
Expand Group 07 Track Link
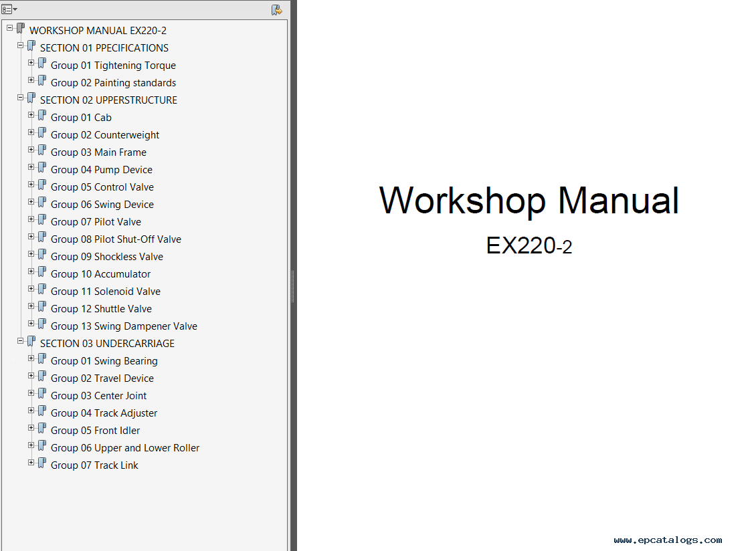click(31, 462)
